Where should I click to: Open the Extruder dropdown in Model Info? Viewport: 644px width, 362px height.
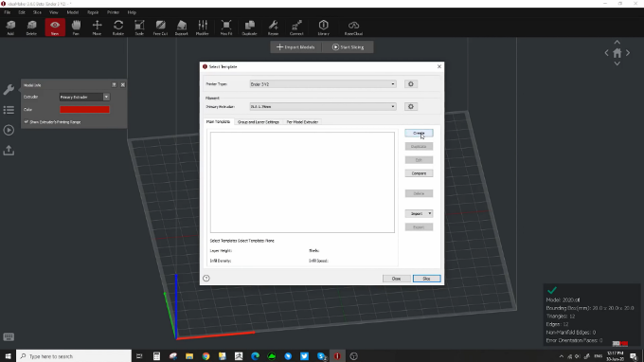pos(84,97)
